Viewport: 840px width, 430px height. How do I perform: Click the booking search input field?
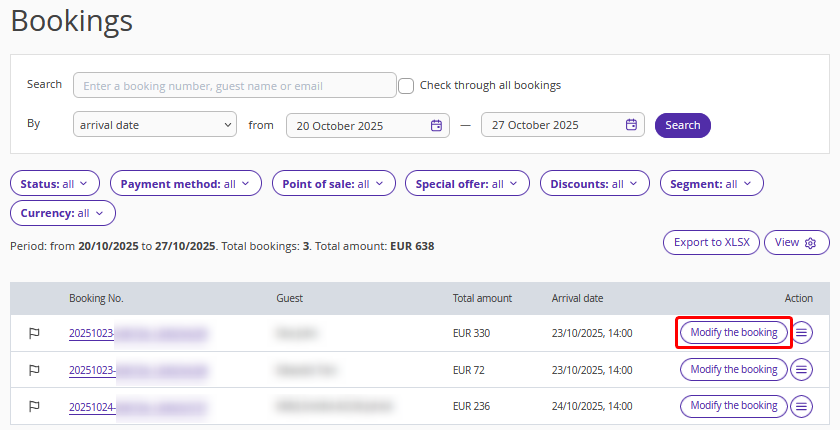(234, 86)
